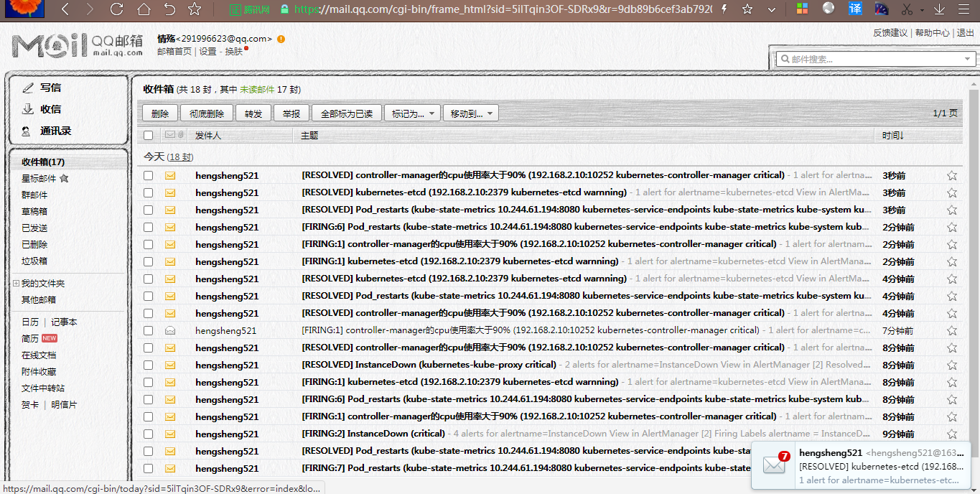Click the download arrow in the browser toolbar
This screenshot has height=494, width=980.
click(x=940, y=9)
